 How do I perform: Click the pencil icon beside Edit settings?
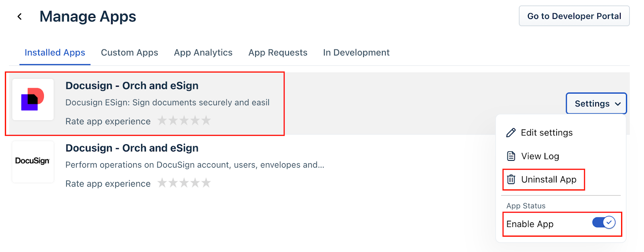(x=511, y=133)
